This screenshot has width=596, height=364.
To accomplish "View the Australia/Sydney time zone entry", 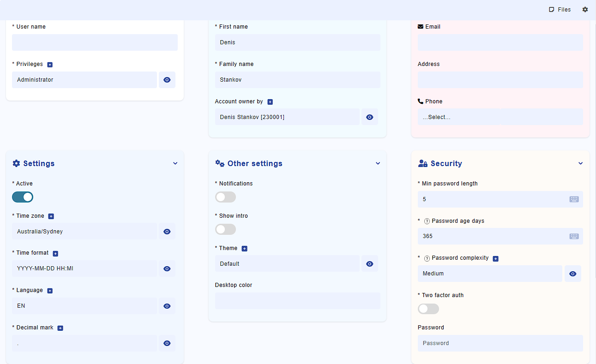I will pos(167,232).
